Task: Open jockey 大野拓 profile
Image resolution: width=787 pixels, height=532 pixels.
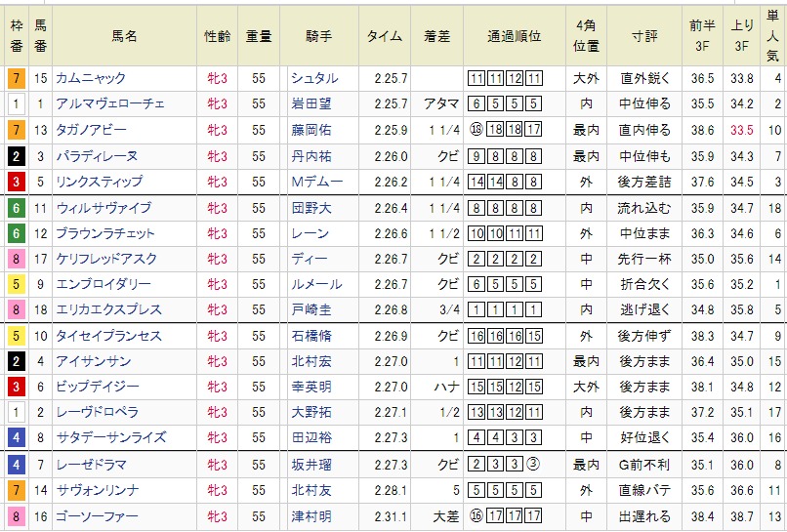Action: coord(311,412)
